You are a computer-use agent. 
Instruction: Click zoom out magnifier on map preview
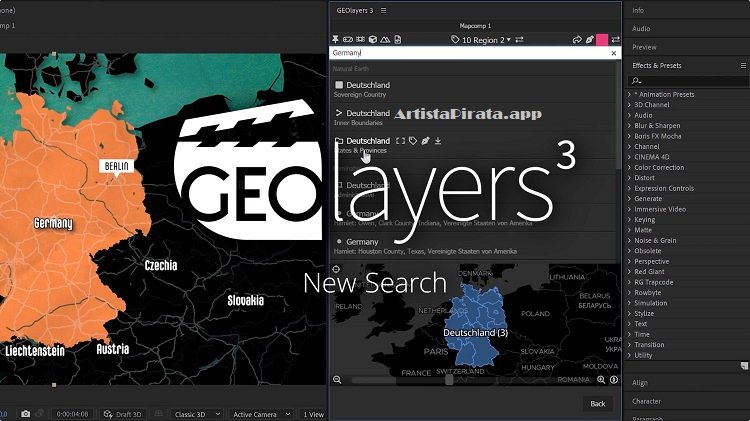click(337, 380)
